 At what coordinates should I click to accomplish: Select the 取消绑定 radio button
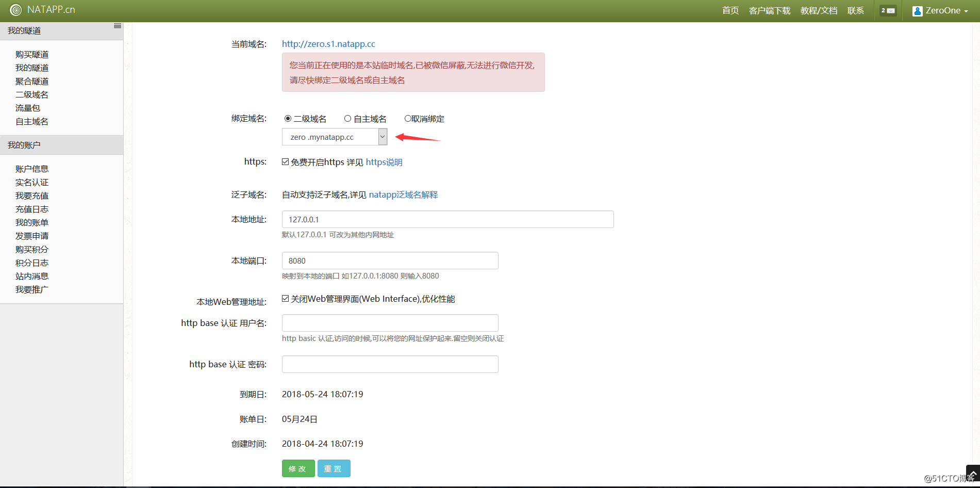click(408, 119)
